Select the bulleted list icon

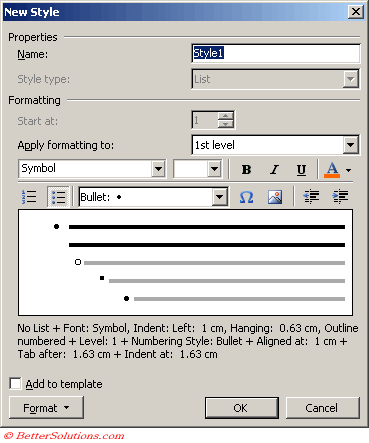[x=58, y=197]
